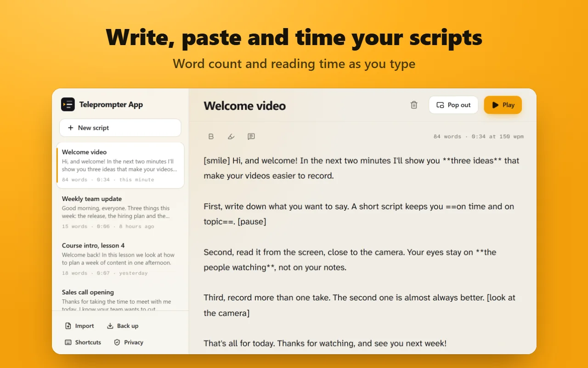Screen dimensions: 588x368
Task: Open keyboard Shortcuts icon
Action: click(68, 342)
